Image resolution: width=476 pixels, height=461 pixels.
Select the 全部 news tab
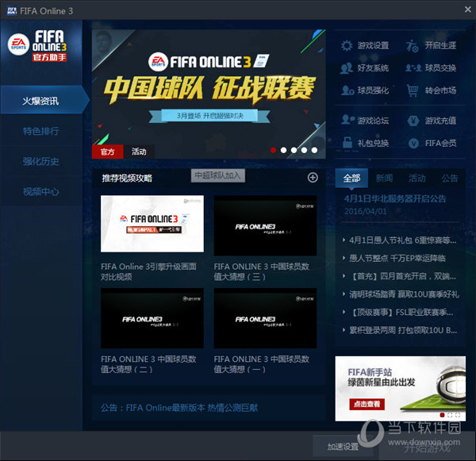351,178
